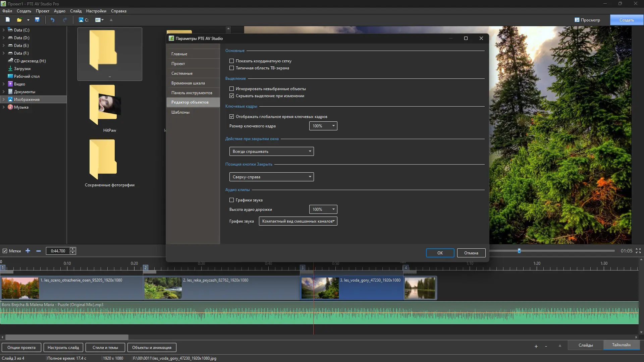The height and width of the screenshot is (362, 644).
Task: Click the preview playback position slider
Action: coord(519,251)
